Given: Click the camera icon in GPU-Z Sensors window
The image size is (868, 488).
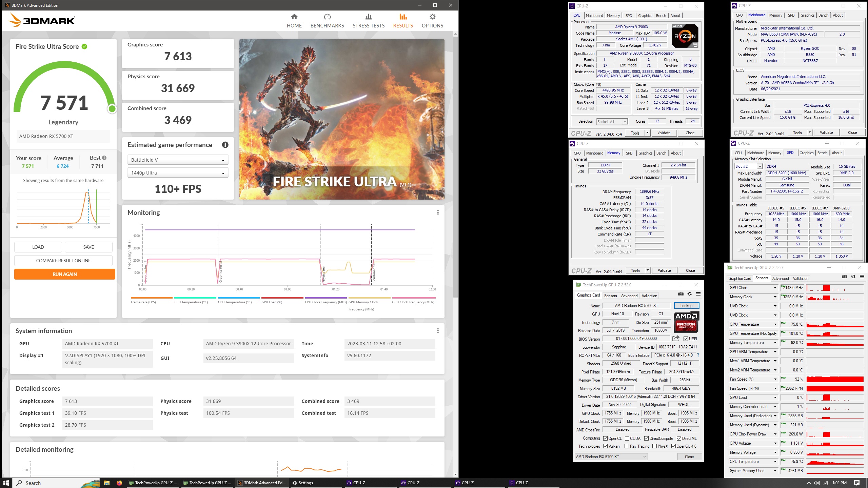Looking at the screenshot, I should pyautogui.click(x=844, y=277).
